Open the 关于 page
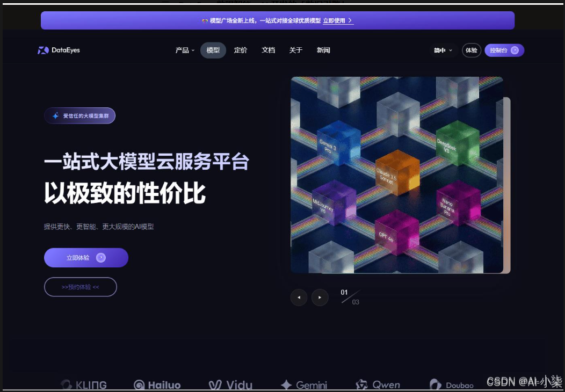 tap(295, 50)
